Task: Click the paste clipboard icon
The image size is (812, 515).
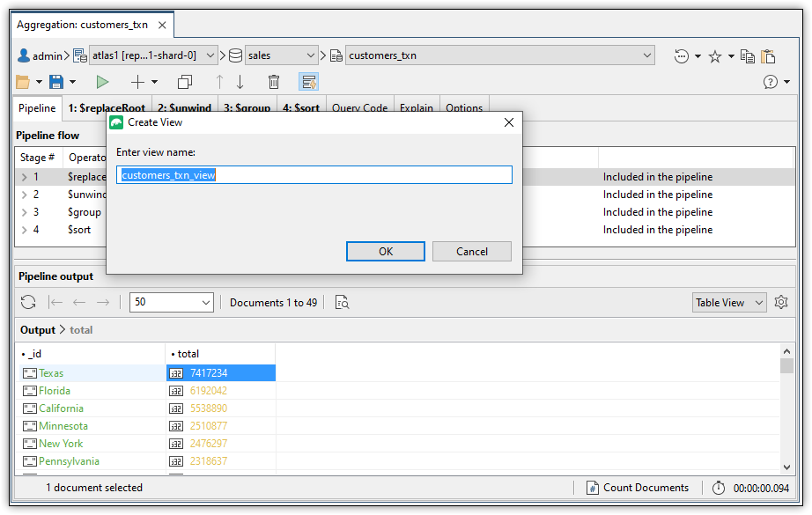Action: click(768, 55)
